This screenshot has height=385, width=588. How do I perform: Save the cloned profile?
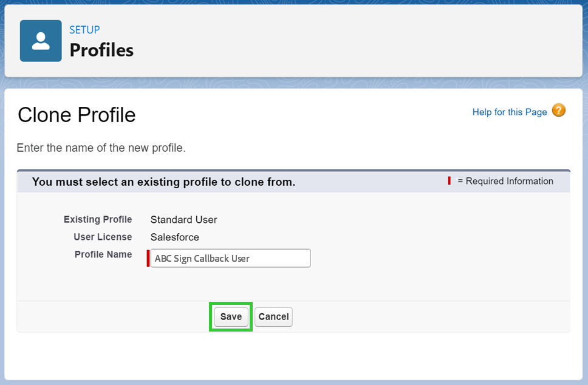tap(231, 316)
